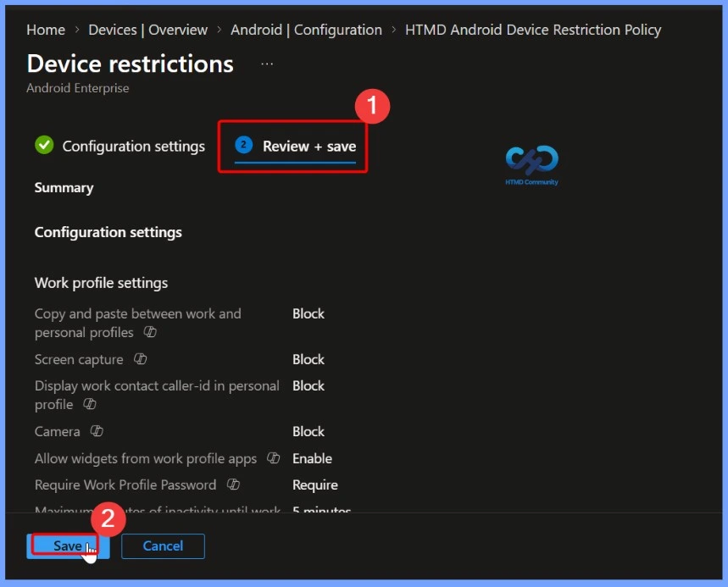
Task: Click the Save button
Action: point(68,545)
